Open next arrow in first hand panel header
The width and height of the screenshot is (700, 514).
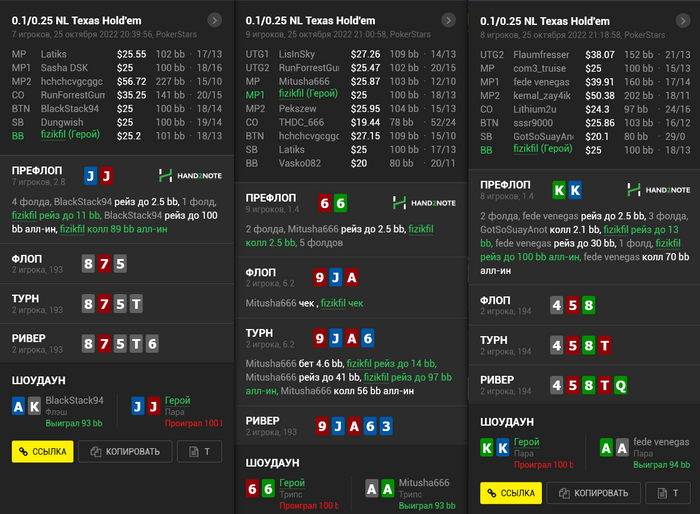point(215,20)
